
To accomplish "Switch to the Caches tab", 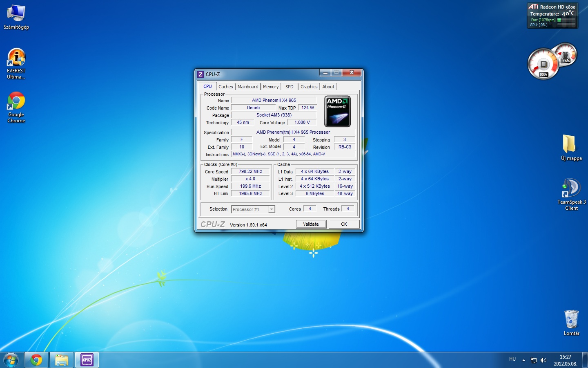I will point(225,87).
